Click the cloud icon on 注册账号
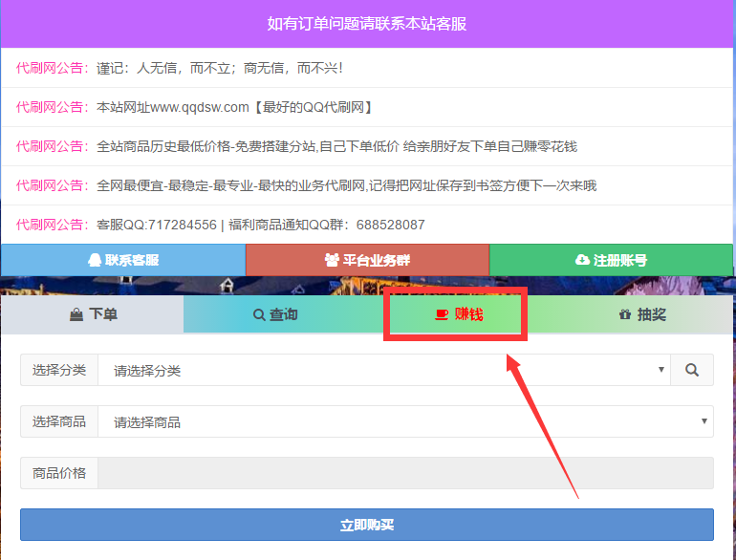The image size is (736, 560). [582, 260]
